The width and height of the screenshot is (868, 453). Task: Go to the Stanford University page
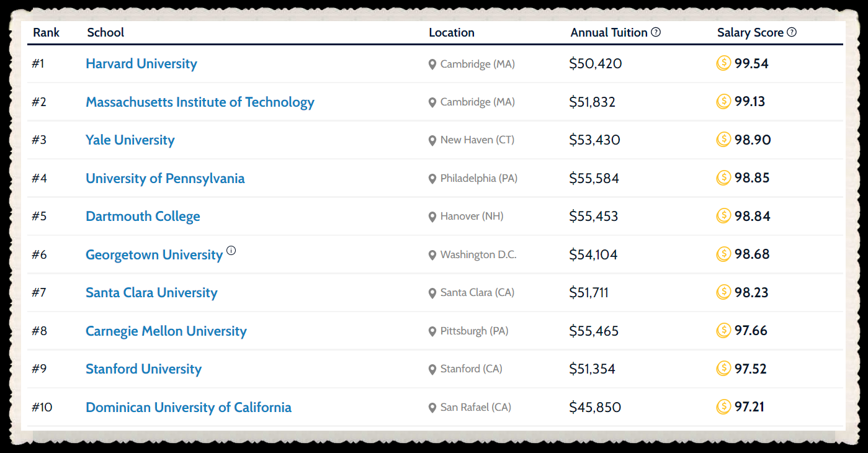click(x=144, y=369)
